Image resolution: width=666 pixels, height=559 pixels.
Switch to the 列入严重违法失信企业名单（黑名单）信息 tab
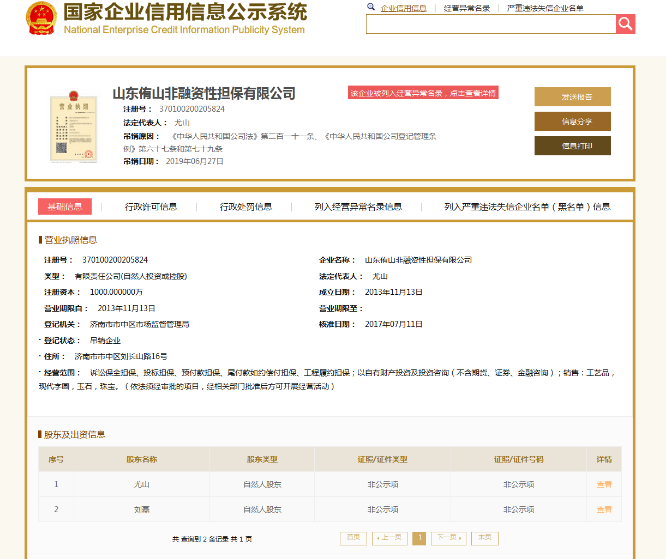527,207
